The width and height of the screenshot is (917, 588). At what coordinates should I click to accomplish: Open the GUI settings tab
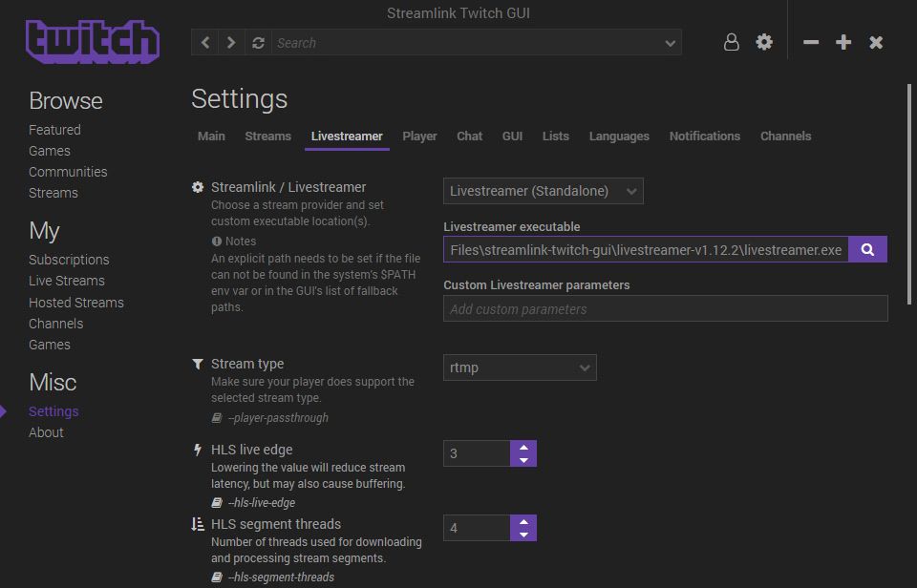tap(512, 136)
